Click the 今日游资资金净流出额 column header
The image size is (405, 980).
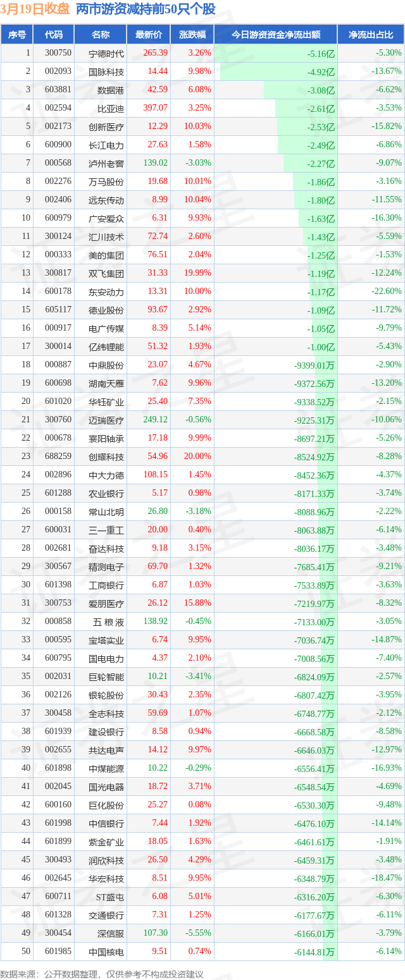275,35
